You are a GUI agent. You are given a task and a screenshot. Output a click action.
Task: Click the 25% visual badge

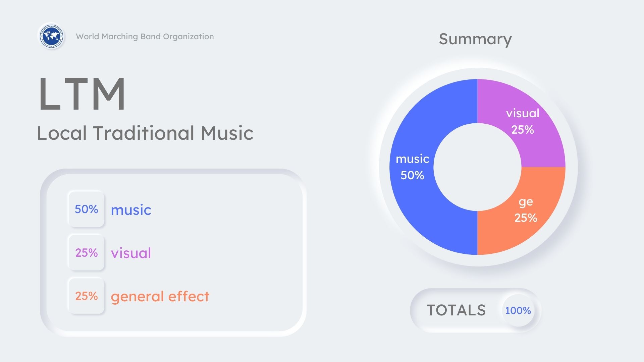[86, 252]
